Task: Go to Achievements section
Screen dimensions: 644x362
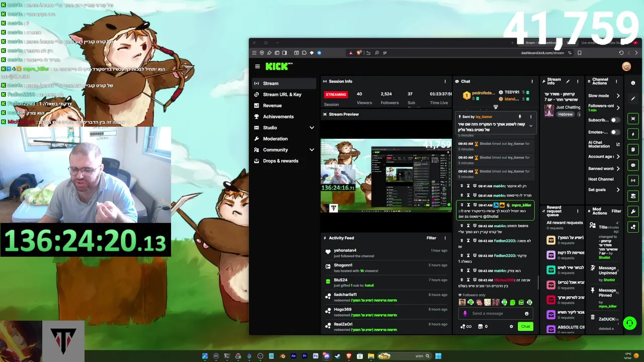Action: pos(284,117)
